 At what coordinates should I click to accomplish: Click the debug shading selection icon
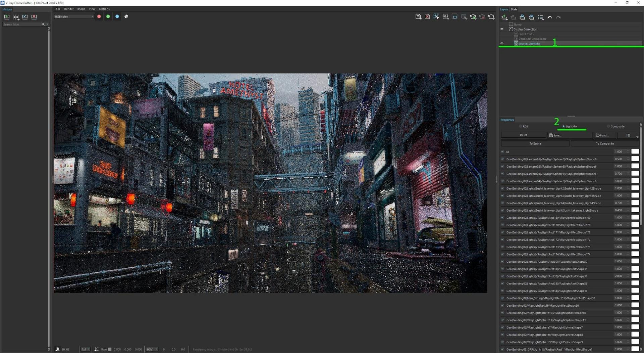pos(464,17)
